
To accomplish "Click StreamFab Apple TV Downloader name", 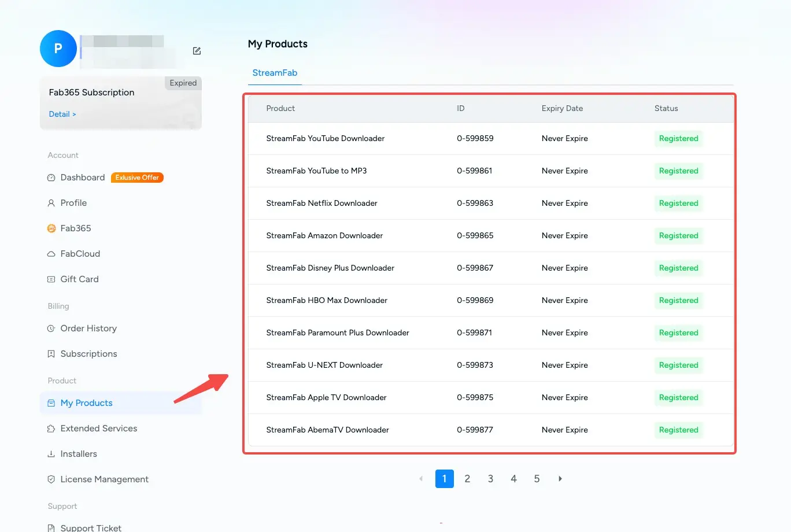I will tap(326, 398).
